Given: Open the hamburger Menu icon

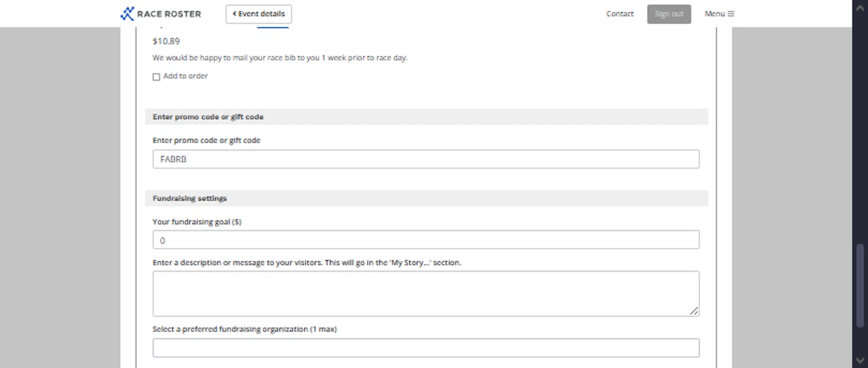Looking at the screenshot, I should (731, 14).
